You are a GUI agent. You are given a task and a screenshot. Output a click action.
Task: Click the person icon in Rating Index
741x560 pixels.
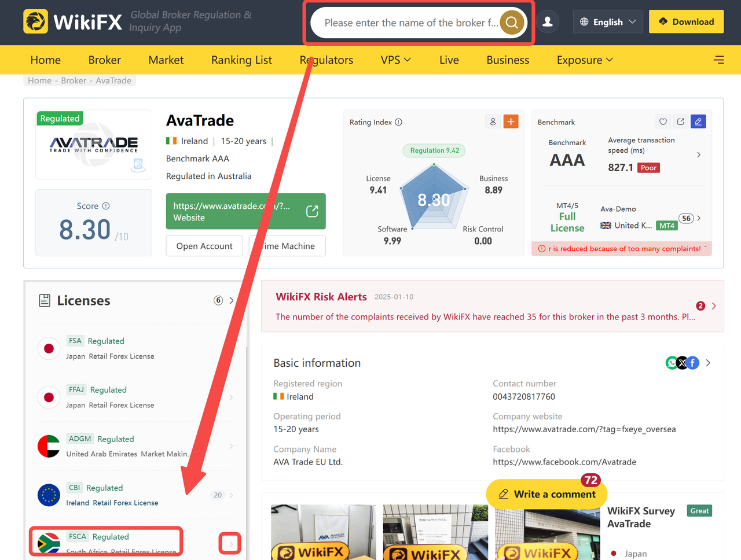(x=493, y=121)
